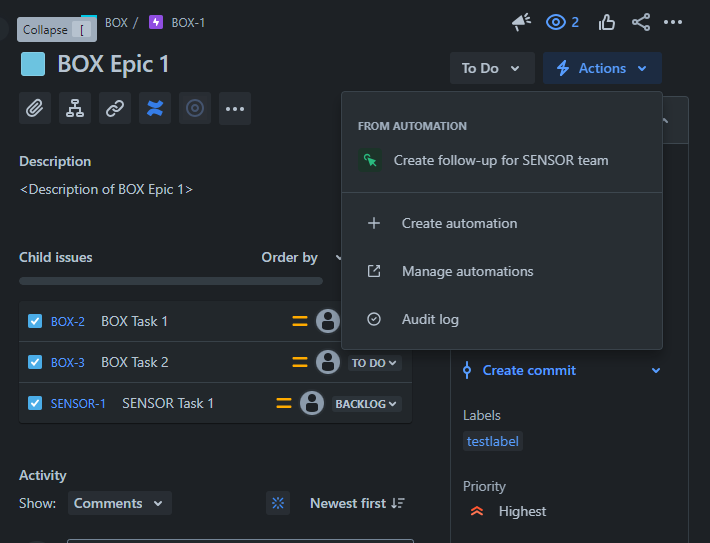Click the Newest first sort button
The width and height of the screenshot is (710, 543).
(x=357, y=503)
